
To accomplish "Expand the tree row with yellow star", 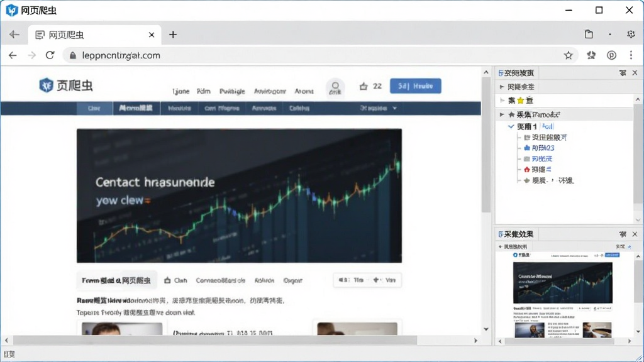I will pos(502,100).
